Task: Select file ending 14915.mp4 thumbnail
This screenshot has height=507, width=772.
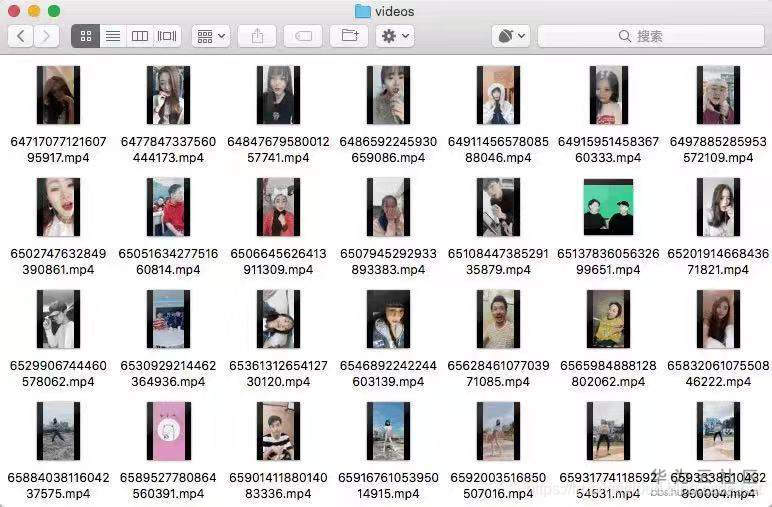Action: (388, 431)
